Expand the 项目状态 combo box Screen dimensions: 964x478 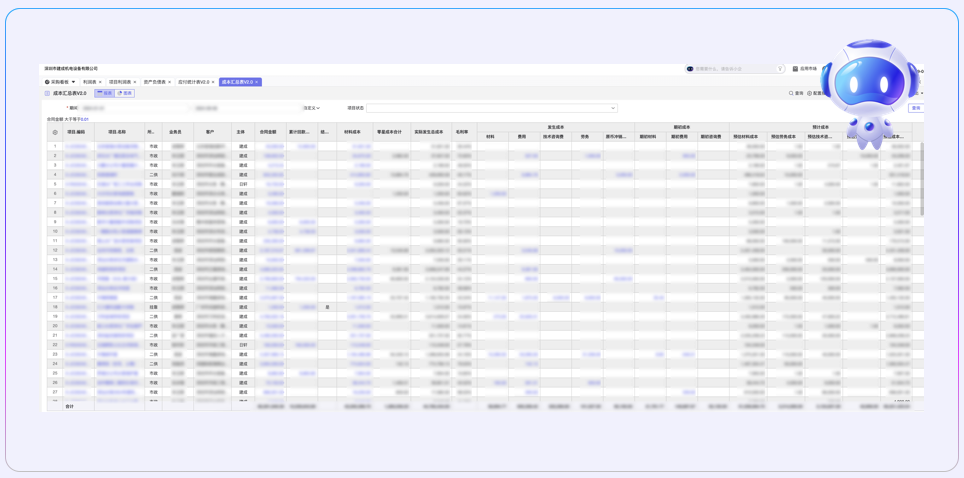tap(612, 108)
